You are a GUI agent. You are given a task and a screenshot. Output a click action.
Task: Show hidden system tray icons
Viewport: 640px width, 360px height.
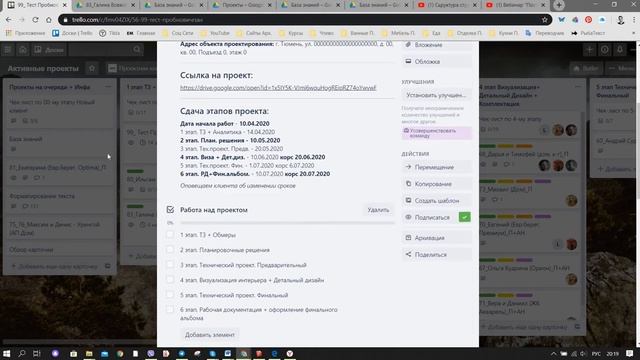553,353
